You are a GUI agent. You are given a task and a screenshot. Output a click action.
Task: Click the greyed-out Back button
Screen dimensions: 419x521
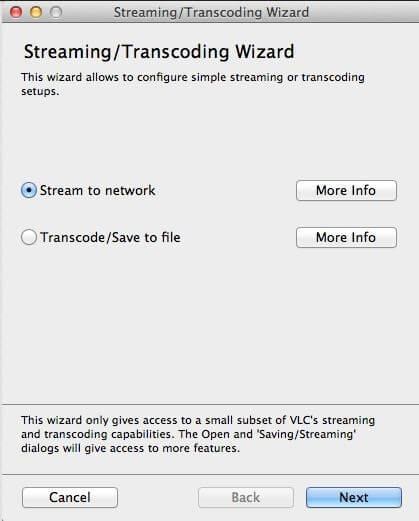point(246,497)
